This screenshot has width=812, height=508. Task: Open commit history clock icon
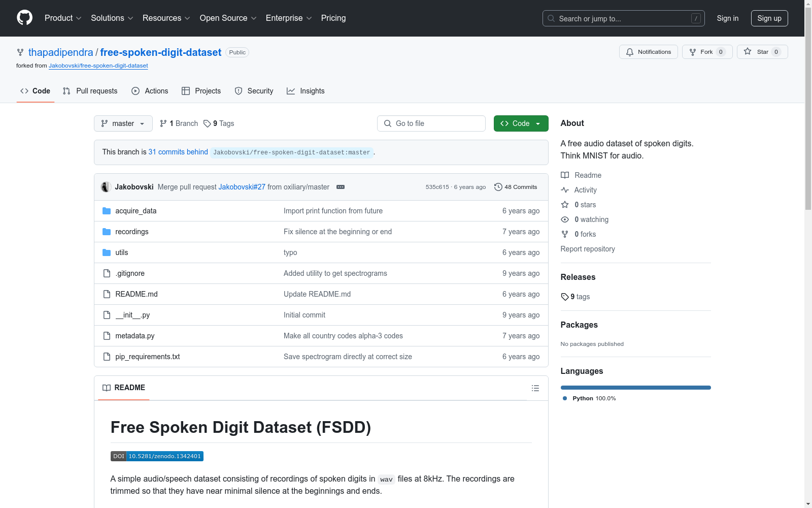point(498,187)
